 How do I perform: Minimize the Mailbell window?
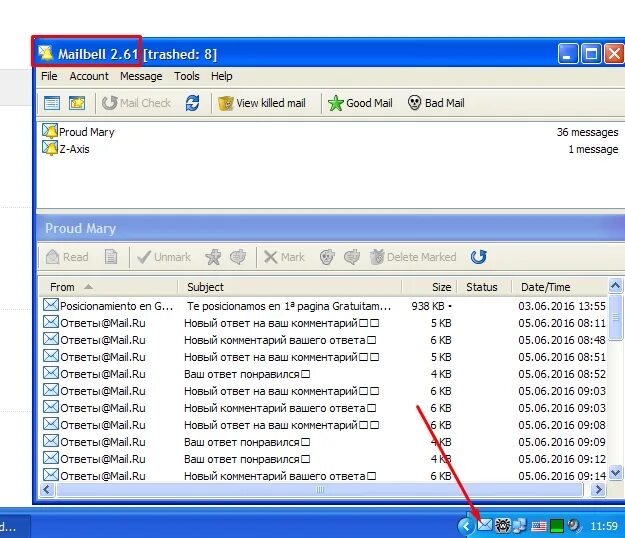(x=568, y=54)
